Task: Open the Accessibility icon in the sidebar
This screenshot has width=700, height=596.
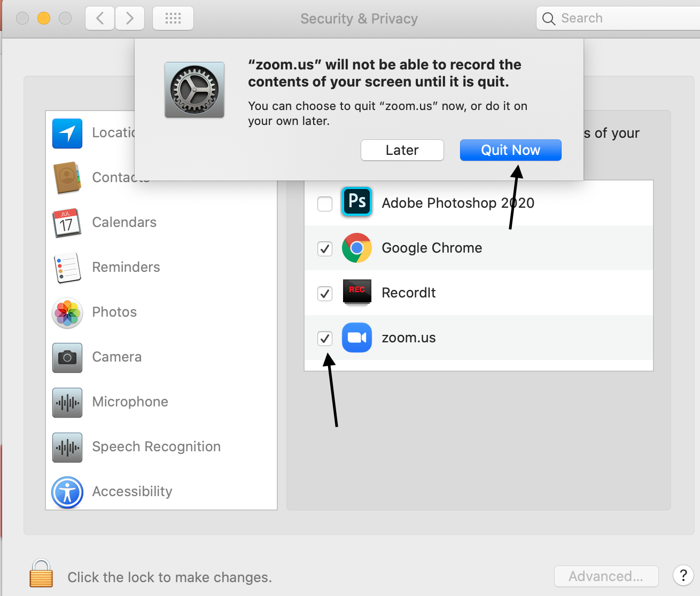Action: [x=67, y=492]
